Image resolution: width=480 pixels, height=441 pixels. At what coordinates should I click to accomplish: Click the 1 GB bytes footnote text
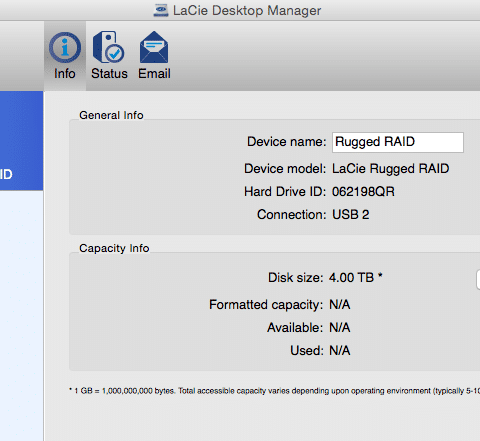274,391
